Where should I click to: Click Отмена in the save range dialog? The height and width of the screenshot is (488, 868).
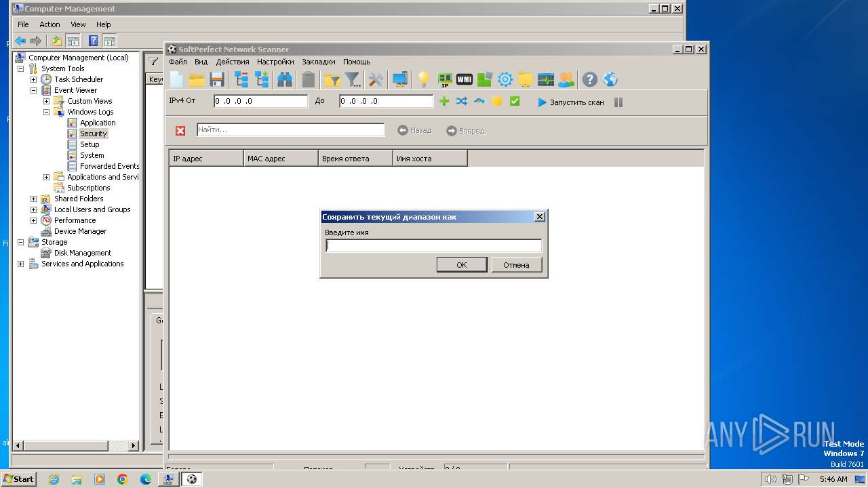(x=516, y=265)
